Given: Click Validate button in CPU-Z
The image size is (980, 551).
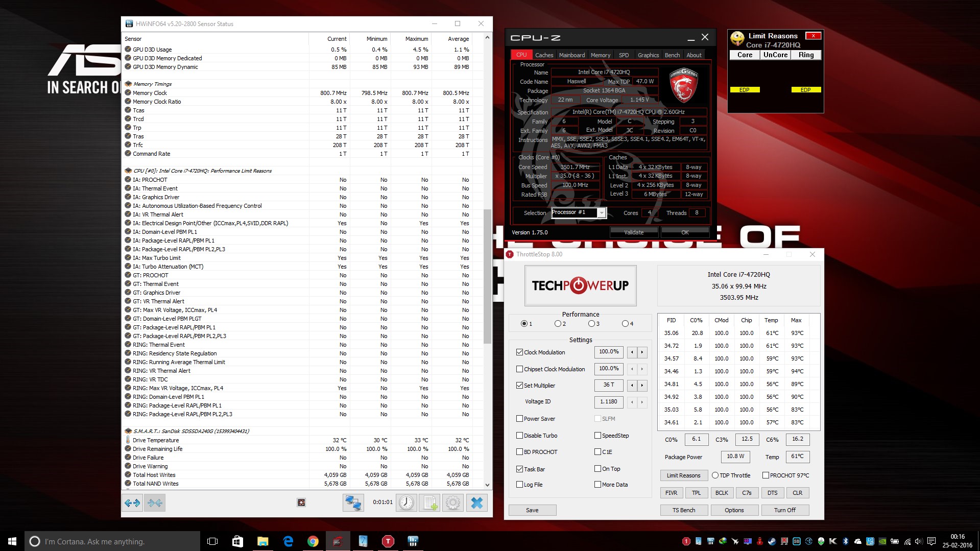Looking at the screenshot, I should click(x=634, y=232).
